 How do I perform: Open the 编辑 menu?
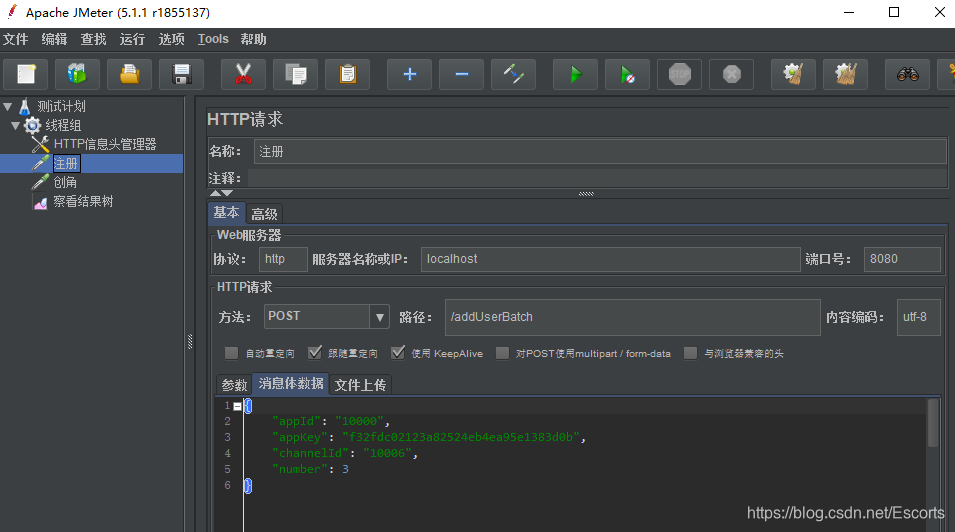pos(54,40)
